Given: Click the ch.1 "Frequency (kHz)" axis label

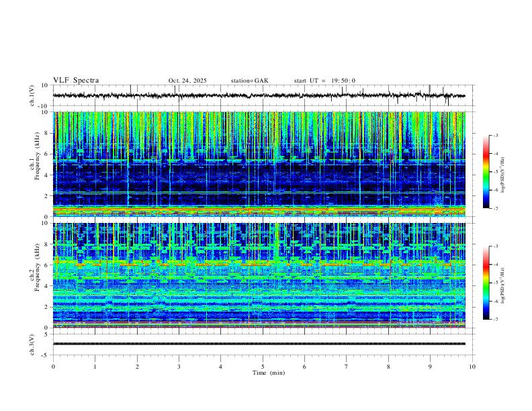Looking at the screenshot, I should pyautogui.click(x=38, y=156).
